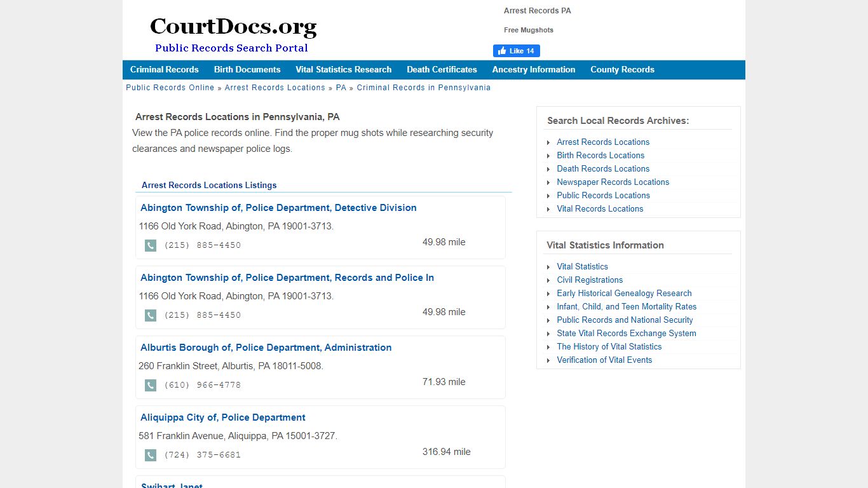The image size is (868, 488).
Task: Go to Public Records Online breadcrumb
Action: click(x=170, y=88)
